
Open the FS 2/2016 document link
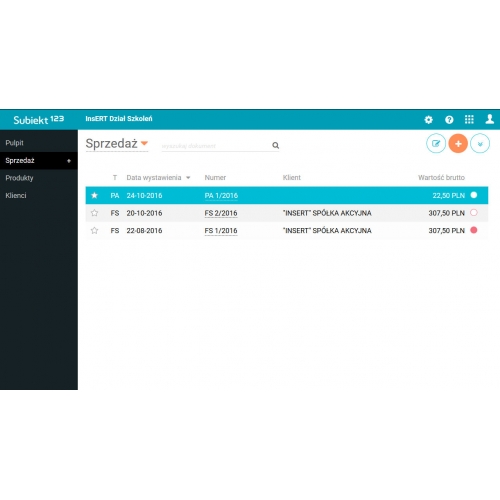point(221,213)
